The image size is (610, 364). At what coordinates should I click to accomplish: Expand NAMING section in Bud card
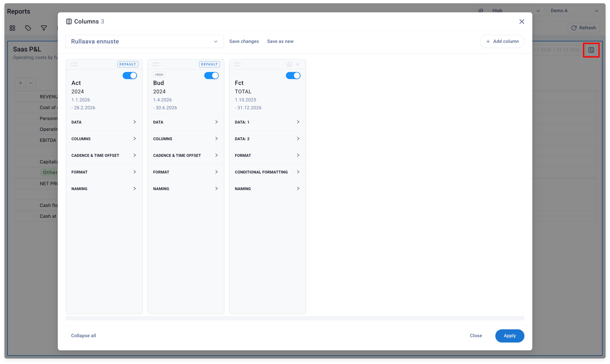(x=186, y=189)
